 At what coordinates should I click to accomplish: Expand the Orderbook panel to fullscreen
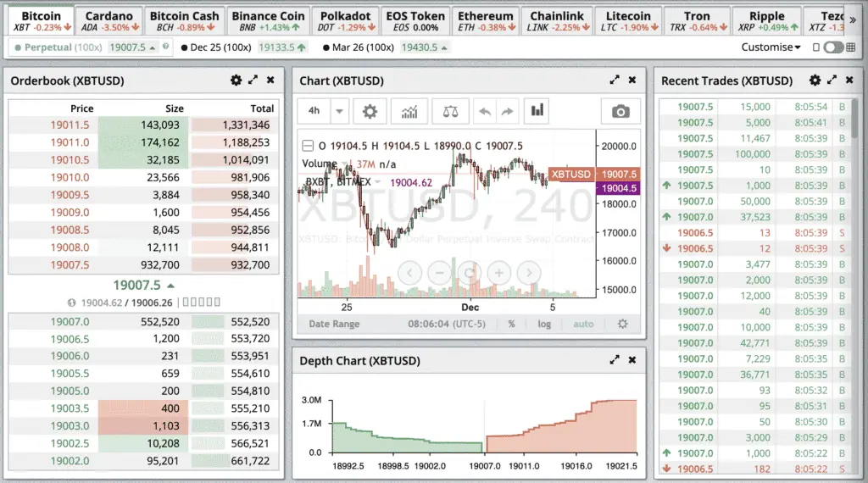[x=253, y=80]
